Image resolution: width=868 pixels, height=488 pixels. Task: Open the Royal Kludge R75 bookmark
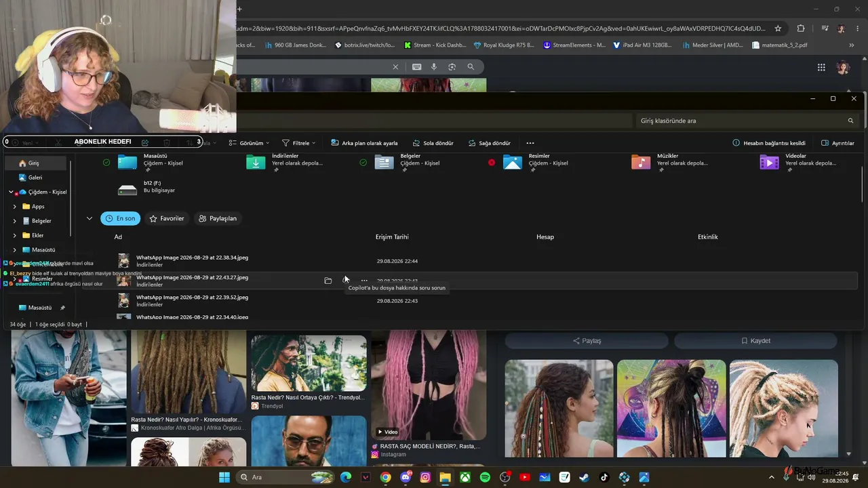pyautogui.click(x=504, y=45)
